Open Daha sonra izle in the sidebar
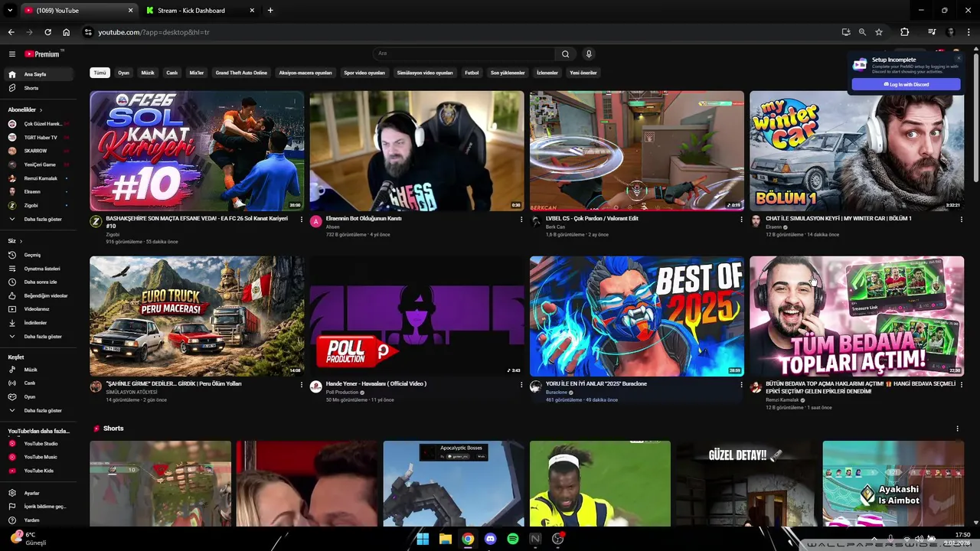The image size is (980, 551). click(41, 282)
